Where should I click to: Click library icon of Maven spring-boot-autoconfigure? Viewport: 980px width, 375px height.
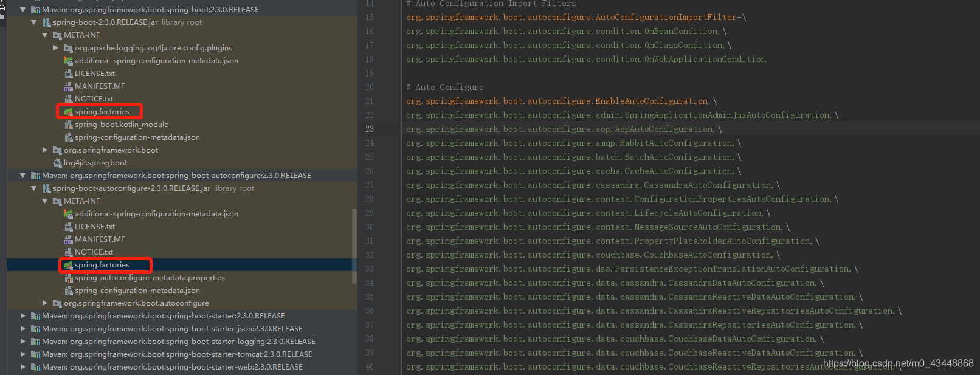(x=35, y=176)
